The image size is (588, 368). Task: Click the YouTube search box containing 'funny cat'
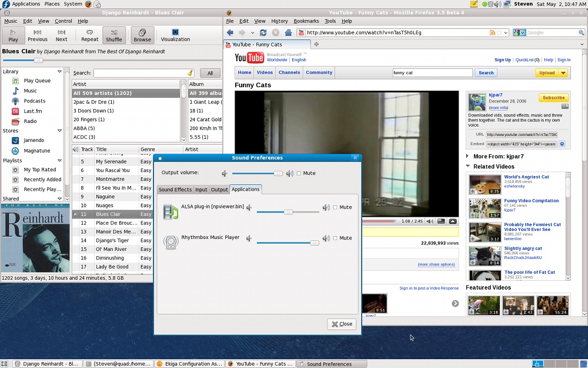coord(432,73)
